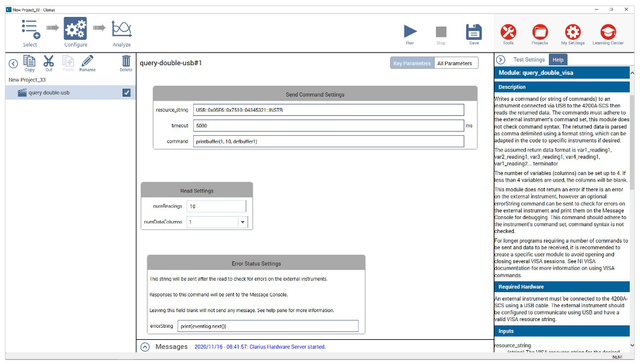Open the Projects folder icon

pyautogui.click(x=540, y=32)
